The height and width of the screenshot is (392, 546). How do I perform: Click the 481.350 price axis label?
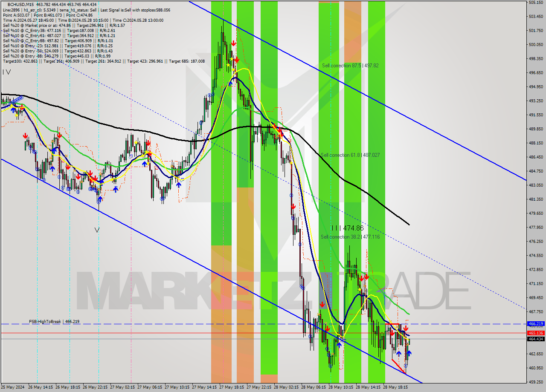tap(535, 199)
